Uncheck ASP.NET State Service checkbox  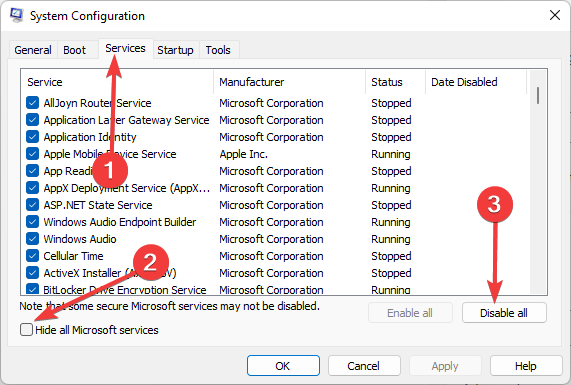[x=32, y=205]
